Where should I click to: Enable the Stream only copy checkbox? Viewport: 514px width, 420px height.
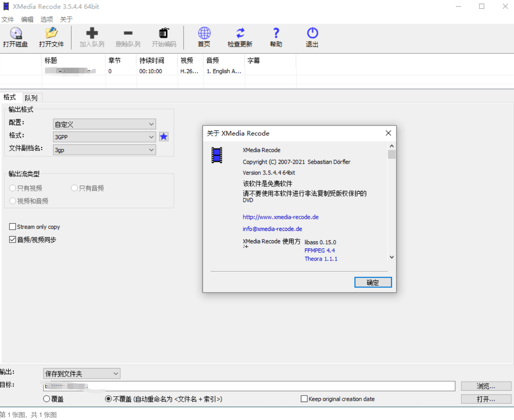tap(13, 227)
